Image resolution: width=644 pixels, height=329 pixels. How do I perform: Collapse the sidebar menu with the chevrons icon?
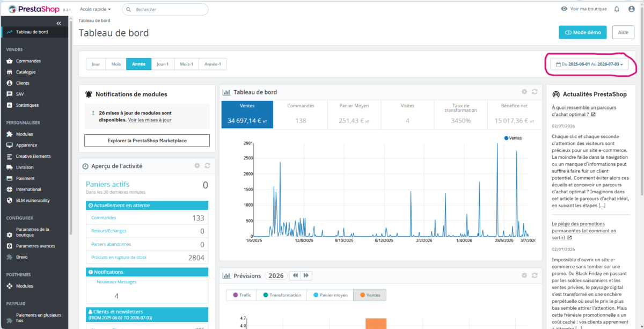coord(58,23)
